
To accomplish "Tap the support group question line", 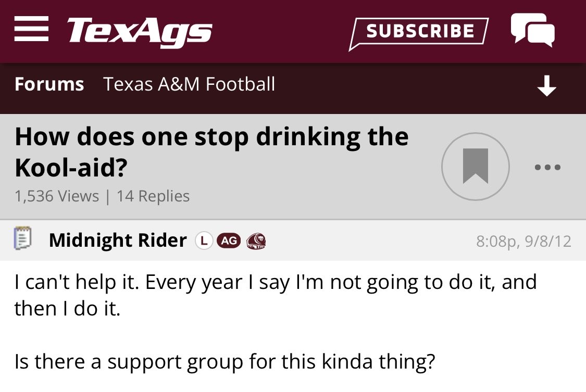I will tap(225, 361).
